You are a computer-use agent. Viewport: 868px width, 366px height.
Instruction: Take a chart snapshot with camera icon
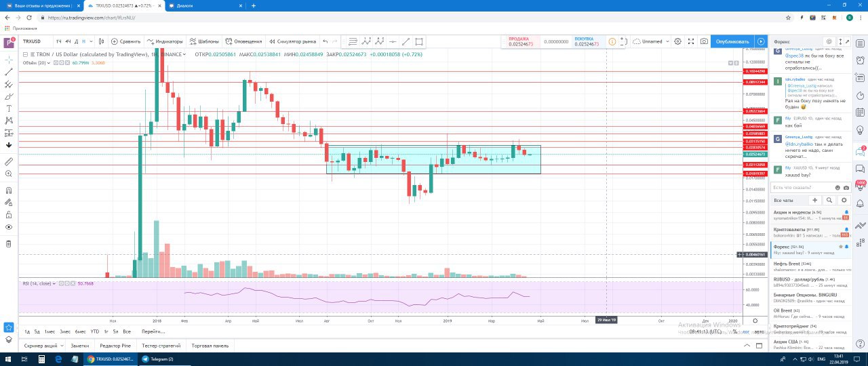(705, 41)
